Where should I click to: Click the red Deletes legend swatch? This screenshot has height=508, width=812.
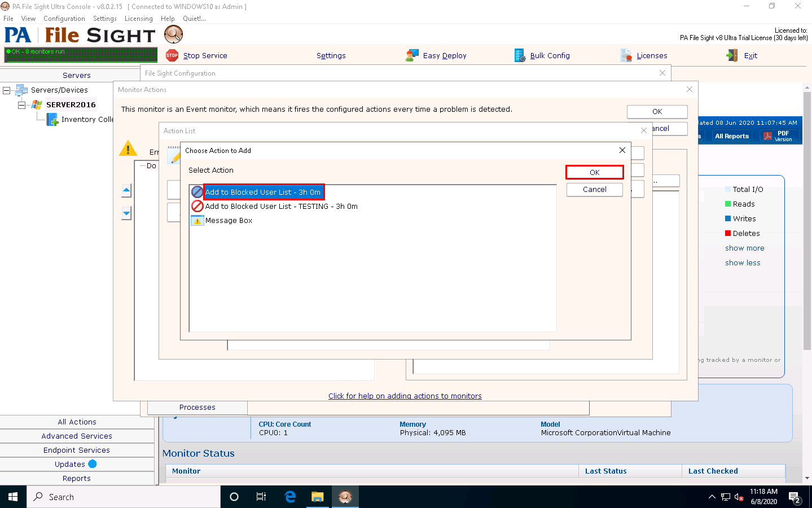tap(728, 233)
